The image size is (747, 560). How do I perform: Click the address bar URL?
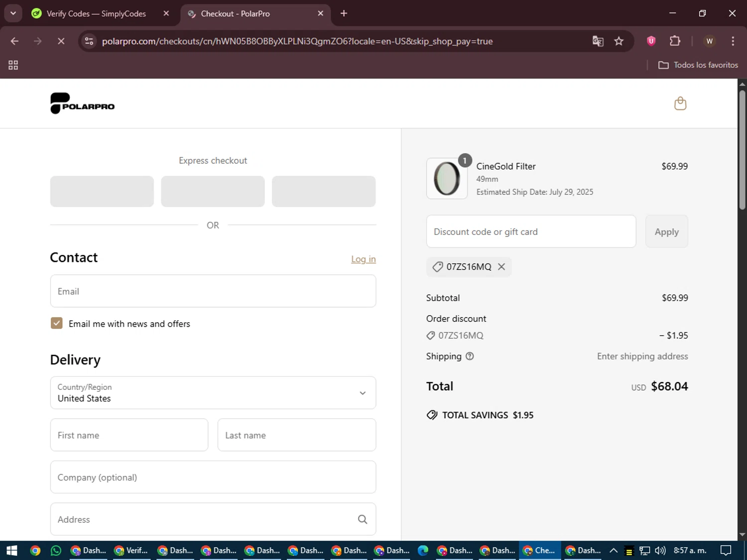pyautogui.click(x=297, y=41)
